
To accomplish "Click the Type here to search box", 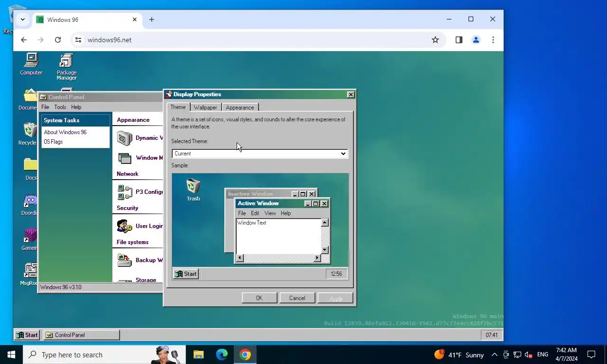I will (104, 355).
